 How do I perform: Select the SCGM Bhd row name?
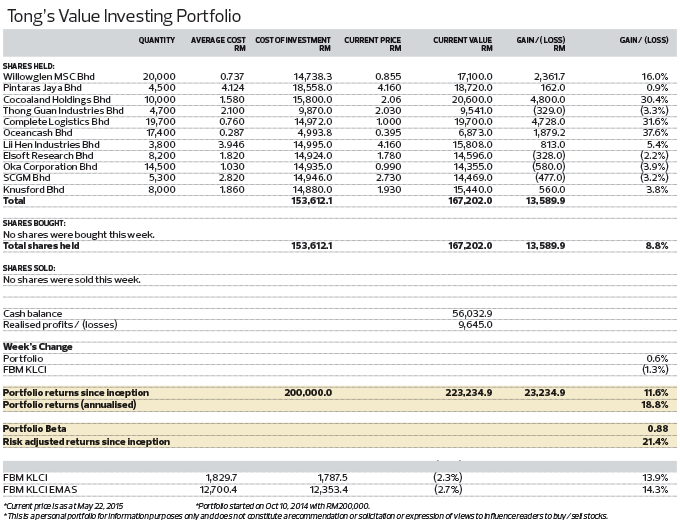(x=26, y=178)
